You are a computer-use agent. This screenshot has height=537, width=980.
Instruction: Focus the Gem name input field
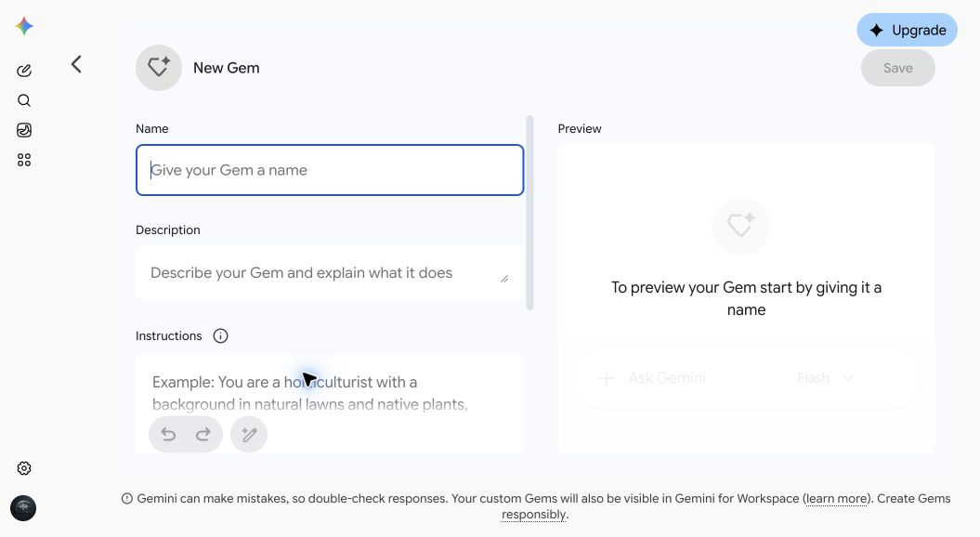click(x=330, y=170)
